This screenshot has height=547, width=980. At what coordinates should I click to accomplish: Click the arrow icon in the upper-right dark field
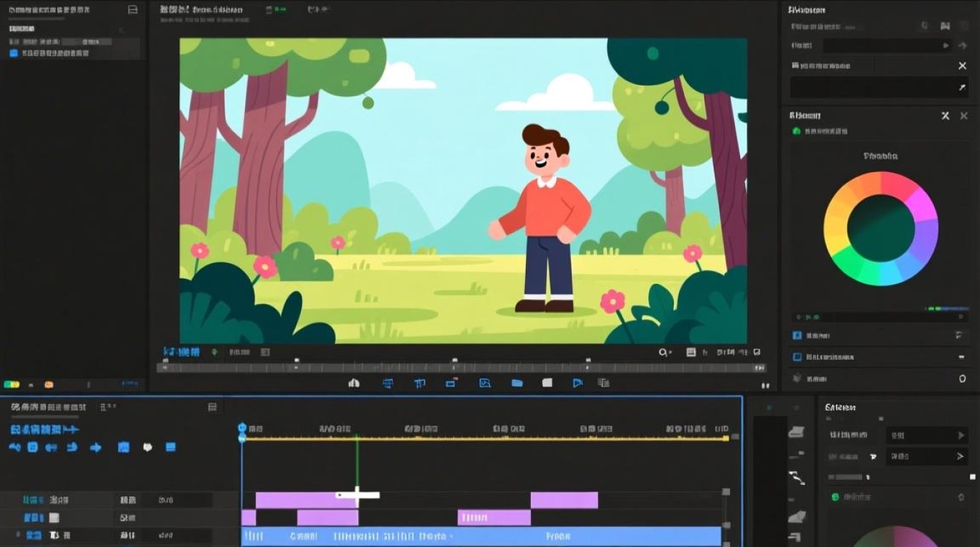962,88
